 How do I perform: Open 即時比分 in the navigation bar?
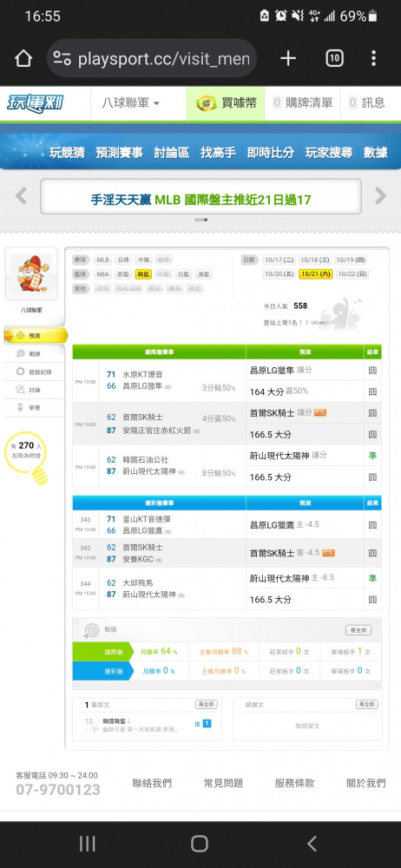click(270, 153)
